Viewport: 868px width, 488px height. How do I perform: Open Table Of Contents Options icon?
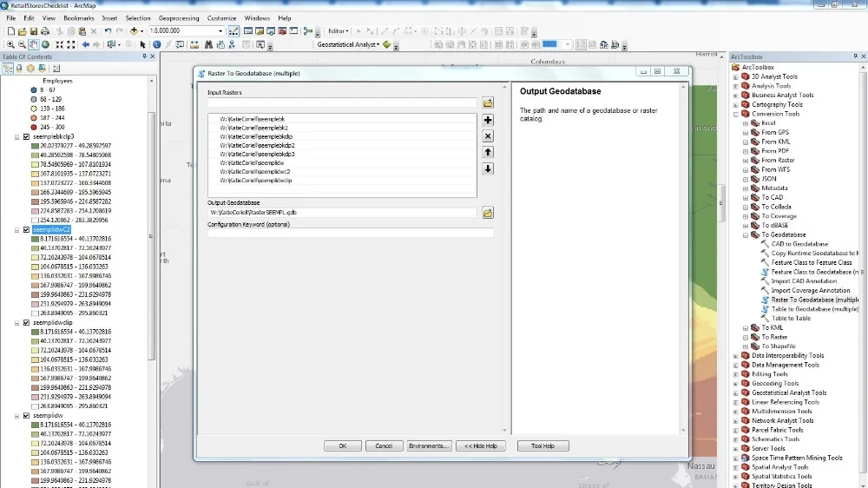coord(56,68)
